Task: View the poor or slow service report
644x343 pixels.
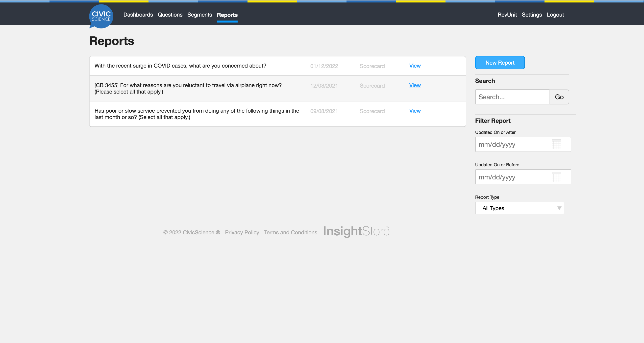Action: pos(415,111)
